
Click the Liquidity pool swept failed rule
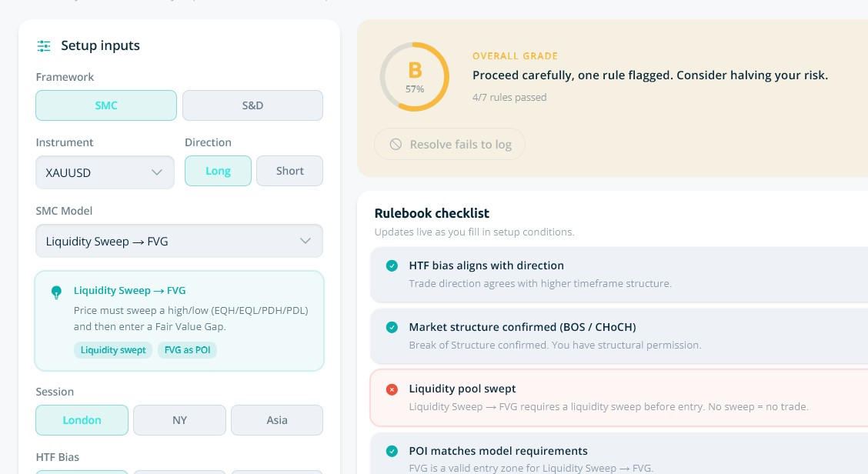pos(619,398)
